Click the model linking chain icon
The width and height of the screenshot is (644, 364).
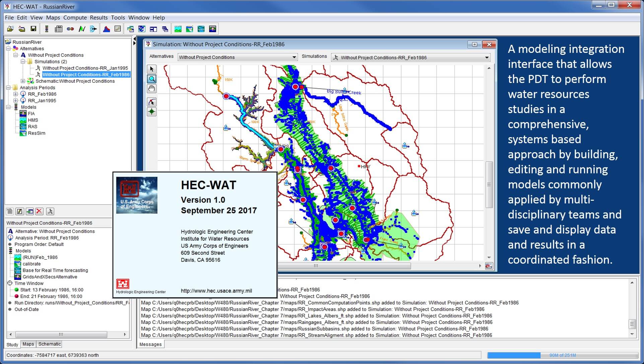(70, 29)
